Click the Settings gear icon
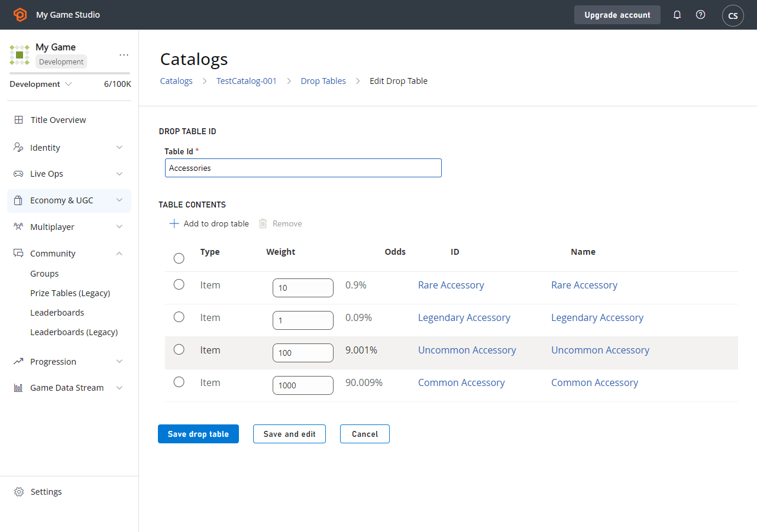 click(19, 492)
